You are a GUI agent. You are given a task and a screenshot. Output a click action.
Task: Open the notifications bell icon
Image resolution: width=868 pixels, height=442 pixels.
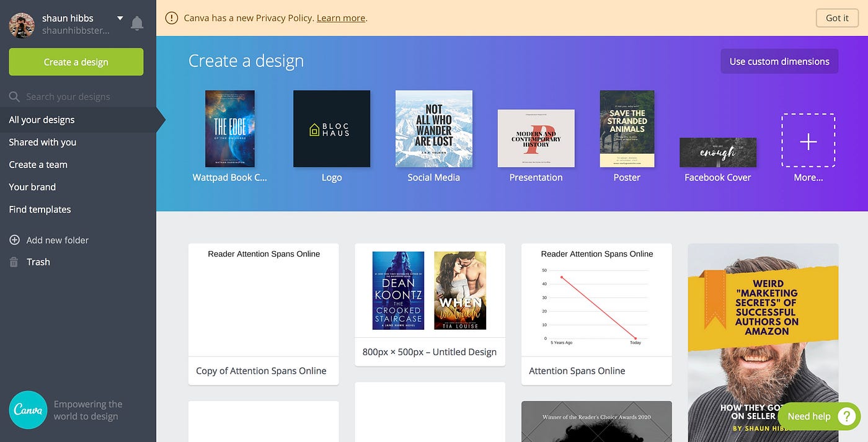pyautogui.click(x=137, y=24)
